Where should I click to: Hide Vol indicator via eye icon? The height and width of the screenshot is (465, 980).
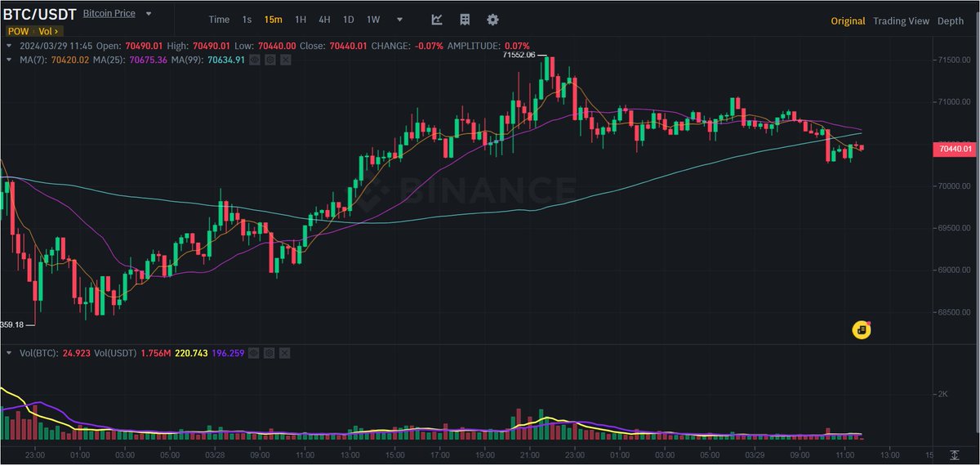point(254,353)
